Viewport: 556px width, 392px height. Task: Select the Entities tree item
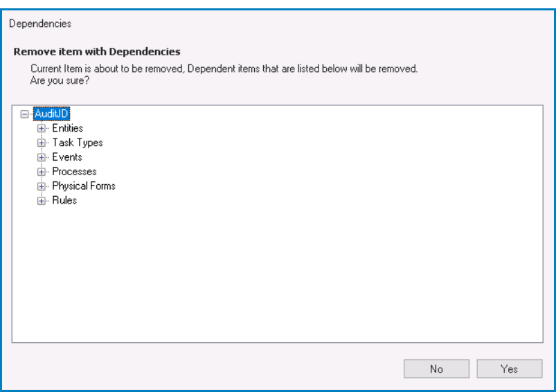coord(67,129)
